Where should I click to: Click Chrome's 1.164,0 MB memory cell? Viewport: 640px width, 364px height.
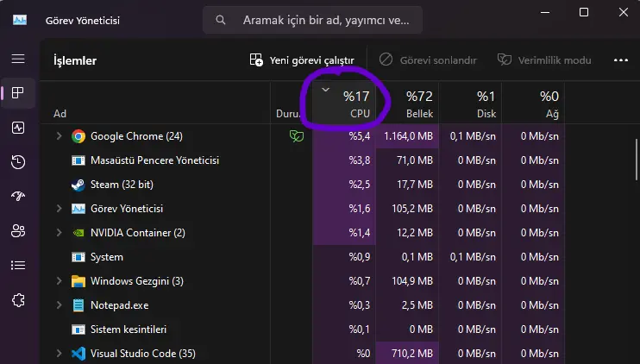click(407, 136)
